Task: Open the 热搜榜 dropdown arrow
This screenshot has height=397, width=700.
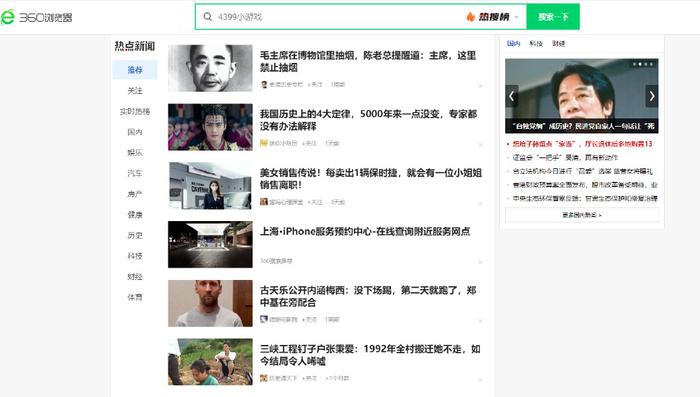Action: tap(517, 17)
